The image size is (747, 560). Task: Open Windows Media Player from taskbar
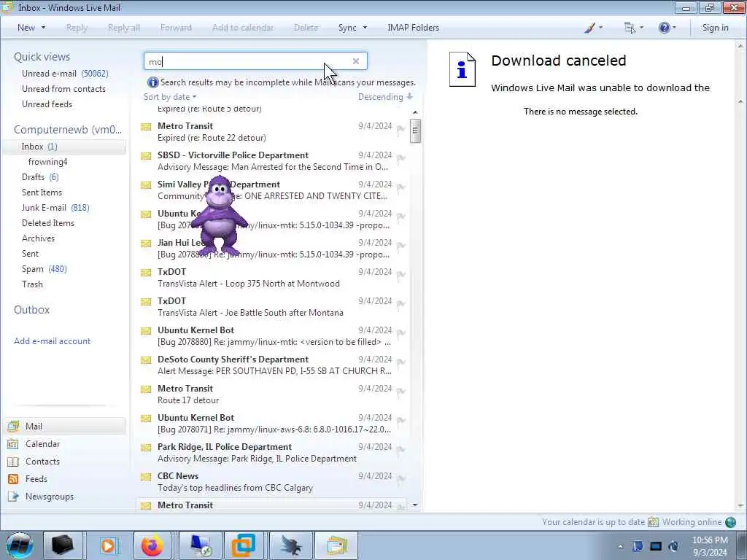click(108, 545)
